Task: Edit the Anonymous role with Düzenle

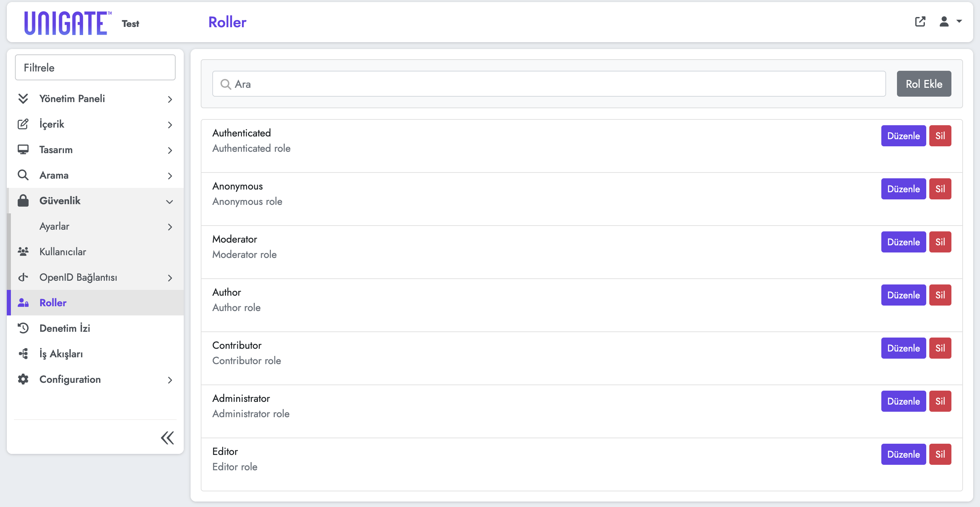Action: click(903, 189)
